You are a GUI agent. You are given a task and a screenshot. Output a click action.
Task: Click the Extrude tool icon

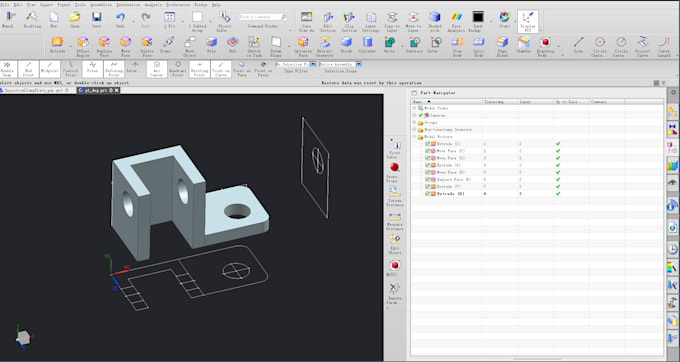pyautogui.click(x=57, y=42)
